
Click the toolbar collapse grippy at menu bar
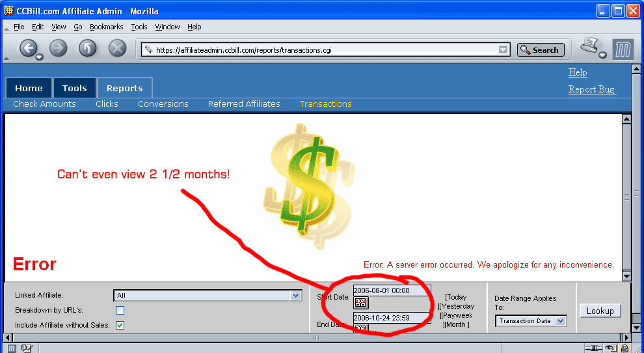[x=7, y=27]
